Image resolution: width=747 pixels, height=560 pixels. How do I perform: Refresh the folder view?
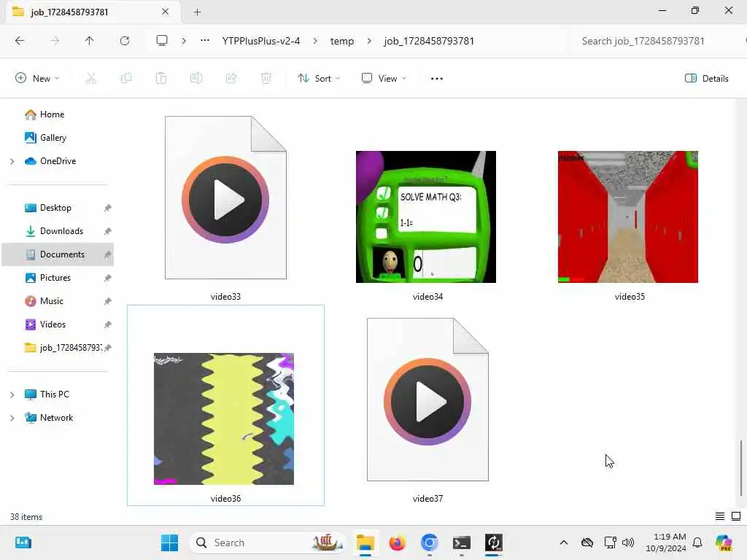125,41
